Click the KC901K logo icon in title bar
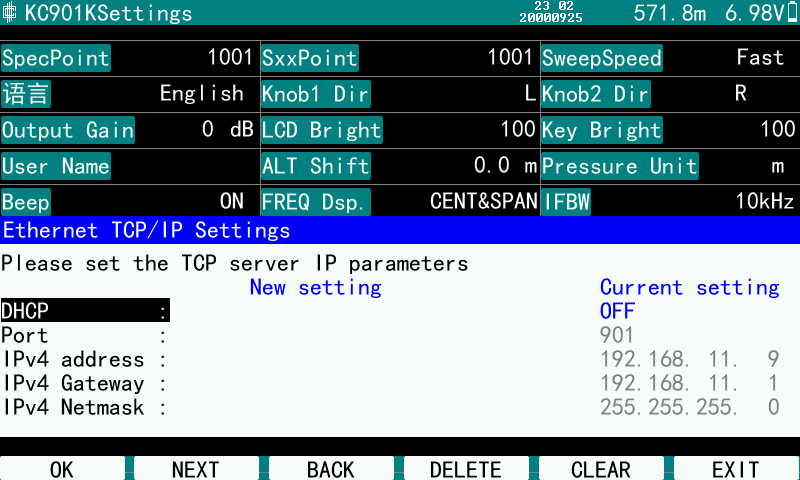Image resolution: width=800 pixels, height=480 pixels. [x=10, y=13]
